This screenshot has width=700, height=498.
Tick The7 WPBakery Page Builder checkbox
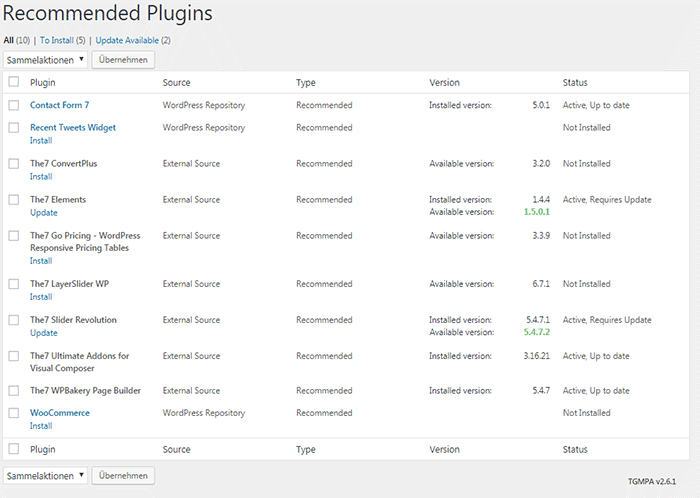(14, 390)
